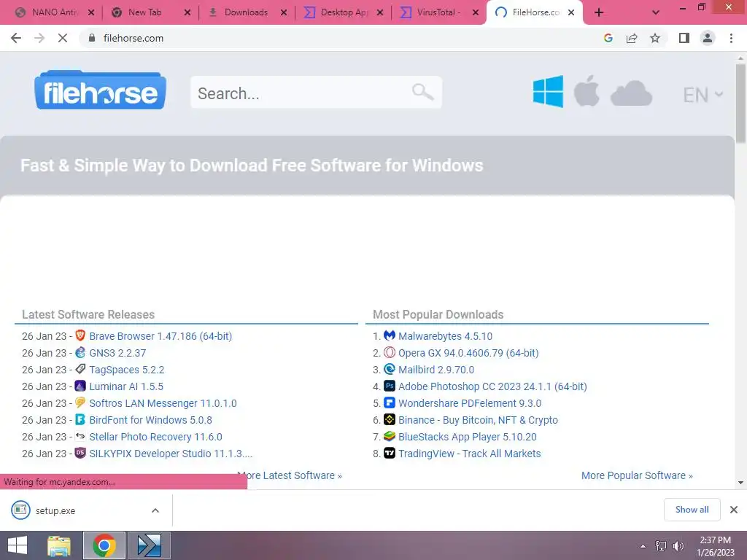Select the Windows platform icon
Viewport: 747px width, 560px height.
point(548,91)
